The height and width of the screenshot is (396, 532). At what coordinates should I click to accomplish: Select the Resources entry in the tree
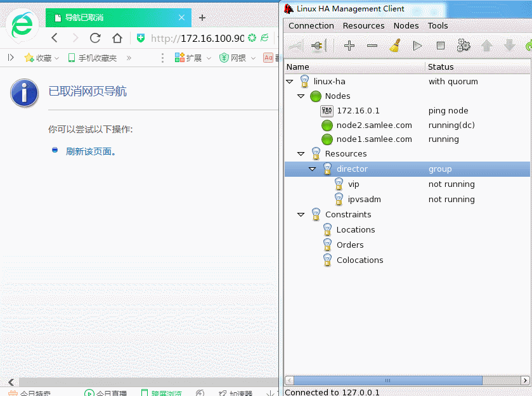pos(346,154)
